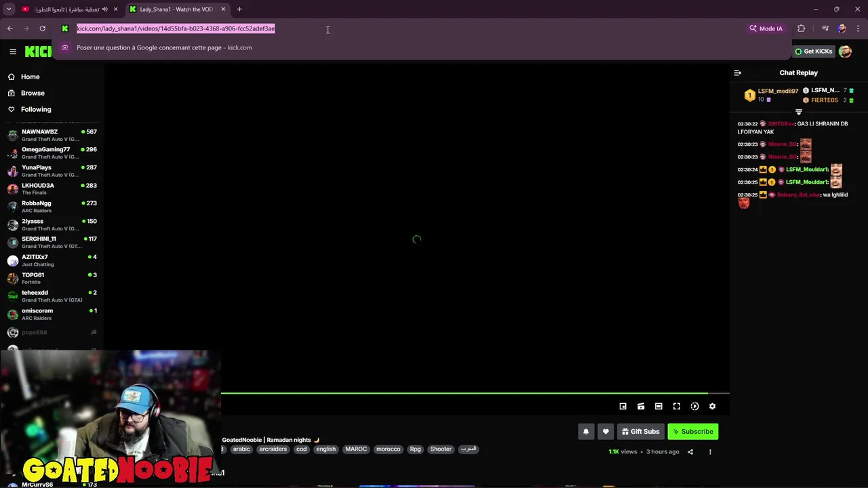
Task: Click the share icon below video
Action: 690,452
